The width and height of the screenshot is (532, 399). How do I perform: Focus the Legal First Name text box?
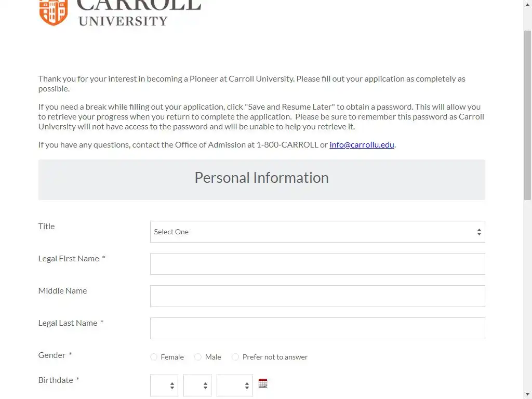pyautogui.click(x=317, y=264)
